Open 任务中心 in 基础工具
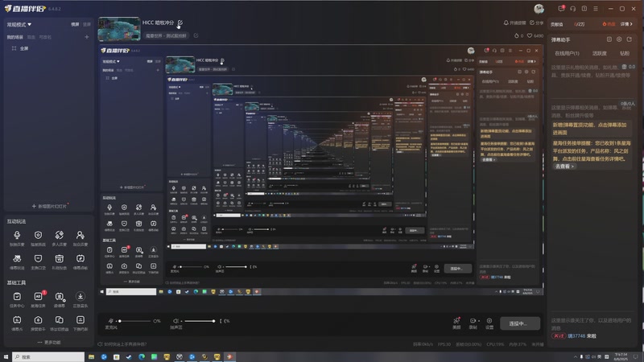Screen dimensions: 644x362 point(17,299)
